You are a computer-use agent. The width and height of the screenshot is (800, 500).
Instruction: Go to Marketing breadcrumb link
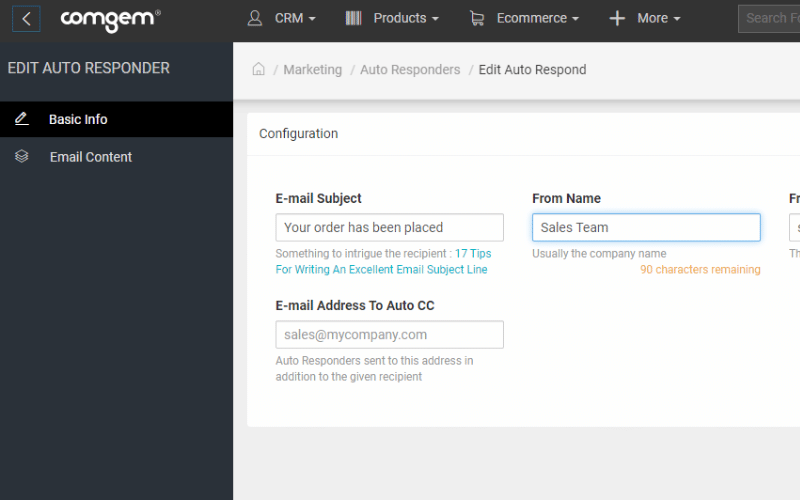pyautogui.click(x=312, y=69)
